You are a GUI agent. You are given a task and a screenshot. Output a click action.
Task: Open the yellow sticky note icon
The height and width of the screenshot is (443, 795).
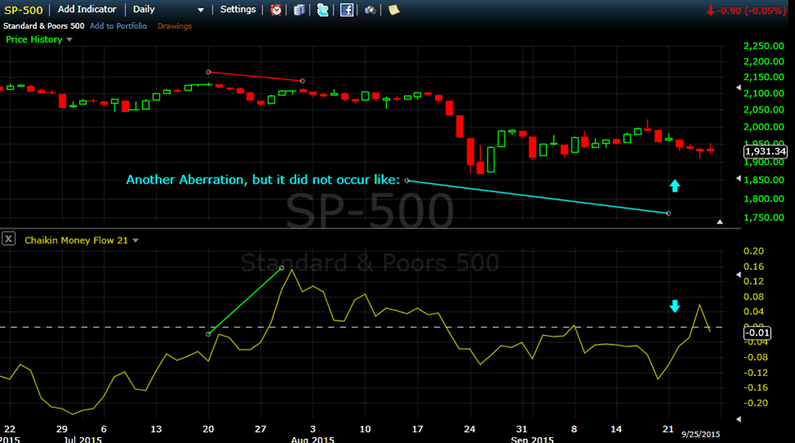(x=394, y=10)
